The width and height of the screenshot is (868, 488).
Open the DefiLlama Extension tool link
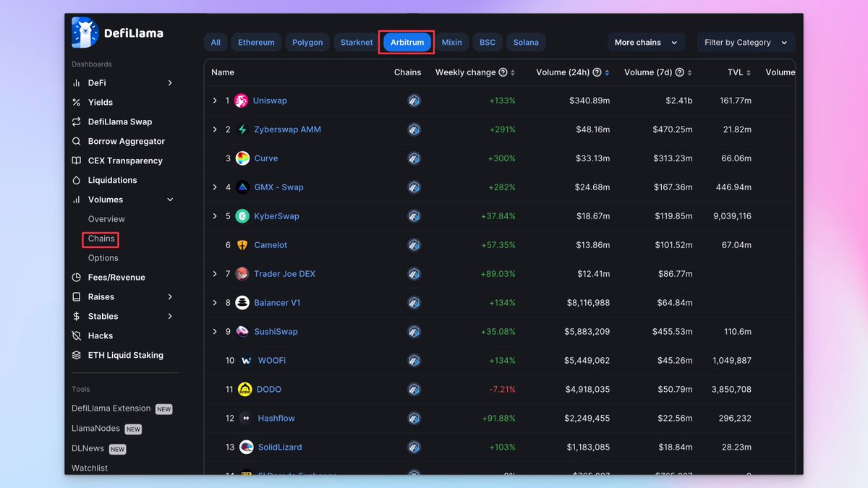pyautogui.click(x=111, y=408)
